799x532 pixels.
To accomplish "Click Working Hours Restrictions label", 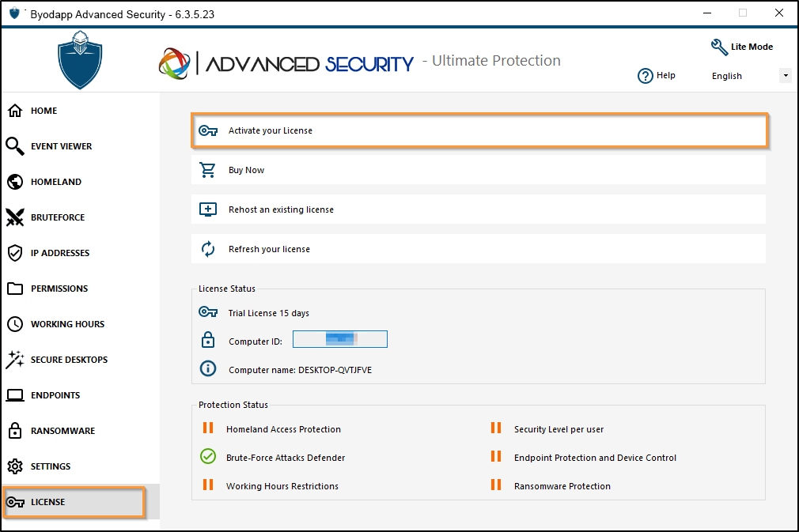I will point(282,486).
